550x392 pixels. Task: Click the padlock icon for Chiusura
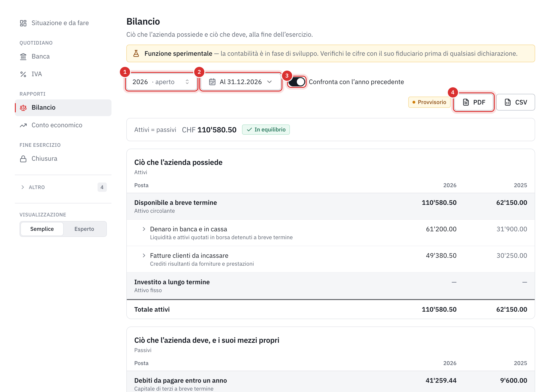[23, 159]
